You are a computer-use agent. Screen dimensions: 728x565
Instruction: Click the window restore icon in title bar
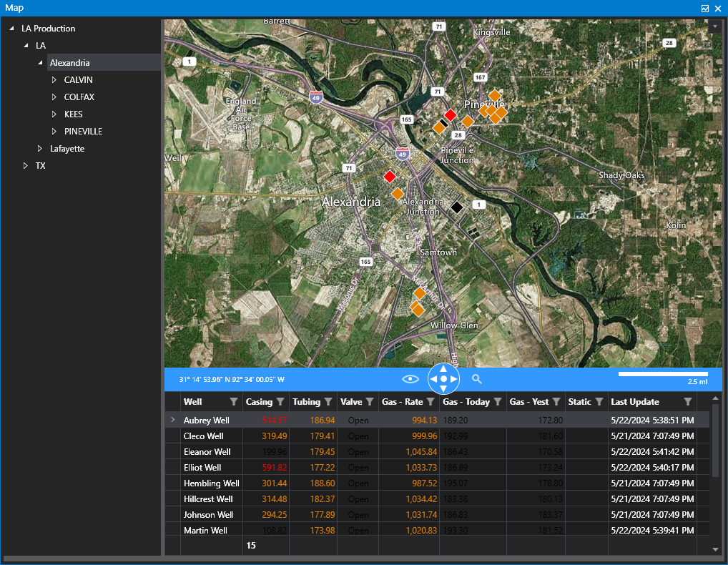[705, 9]
